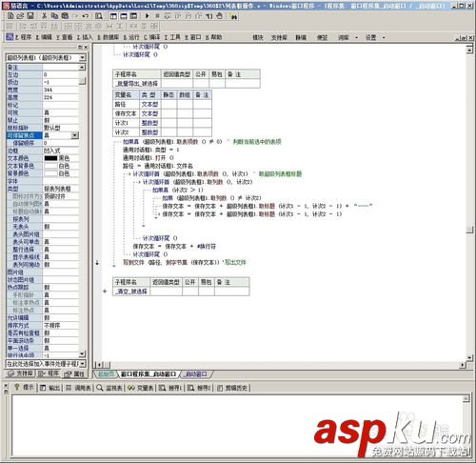This screenshot has width=476, height=463.
Task: Click the 背景颜色 white color swatch
Action: pos(50,173)
